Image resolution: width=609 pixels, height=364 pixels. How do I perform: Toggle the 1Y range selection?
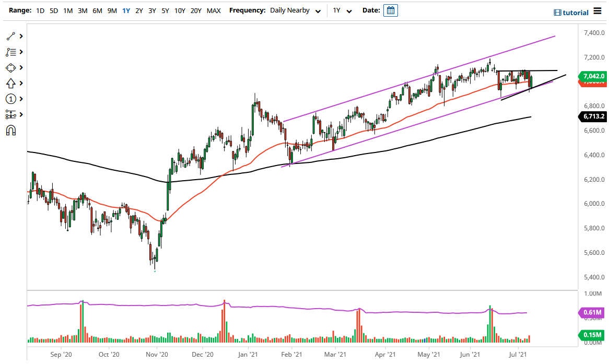pos(125,10)
